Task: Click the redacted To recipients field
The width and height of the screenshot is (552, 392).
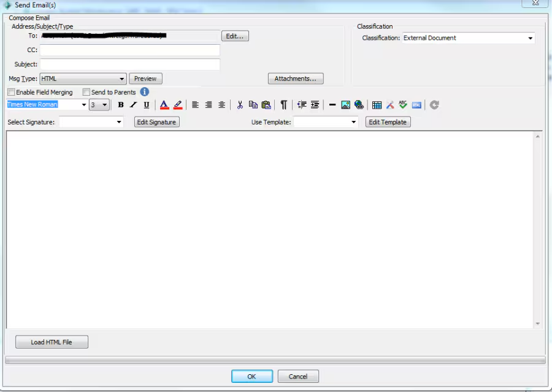Action: pos(130,36)
